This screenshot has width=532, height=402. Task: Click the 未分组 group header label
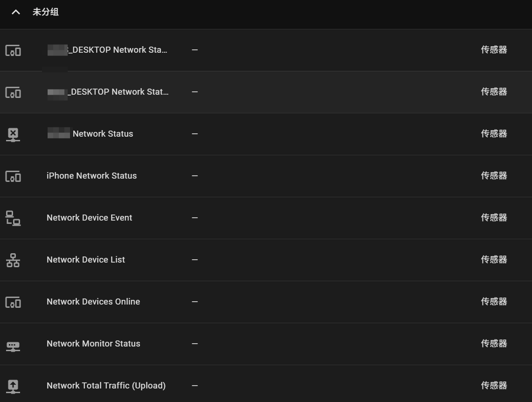point(45,12)
